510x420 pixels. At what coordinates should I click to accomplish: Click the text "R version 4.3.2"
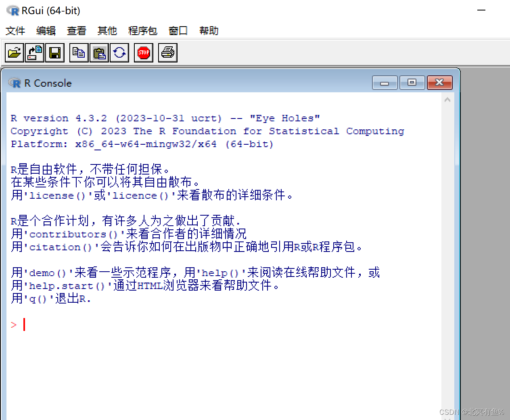pos(59,118)
